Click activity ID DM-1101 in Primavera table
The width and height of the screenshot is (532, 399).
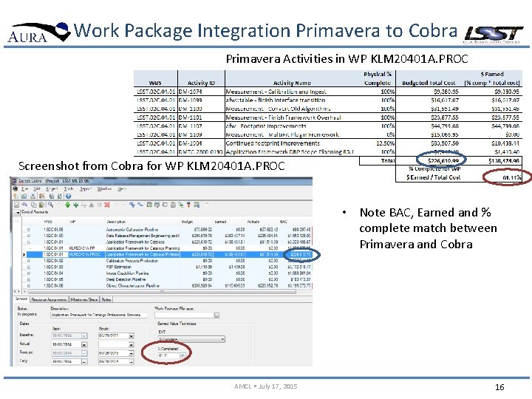(x=190, y=117)
